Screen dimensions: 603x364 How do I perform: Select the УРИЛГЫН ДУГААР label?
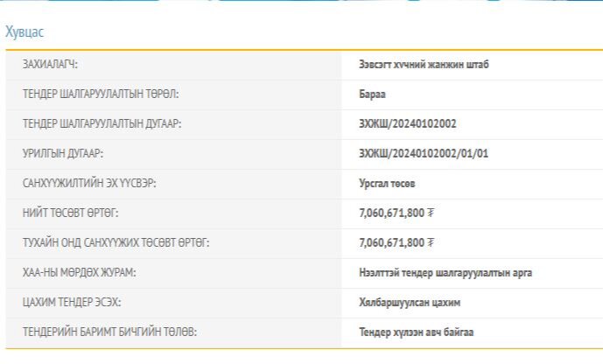click(63, 154)
